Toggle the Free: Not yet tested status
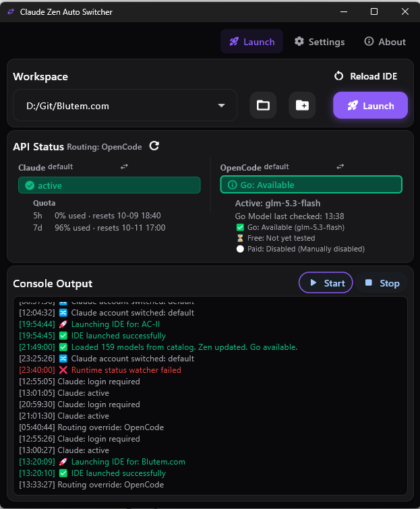This screenshot has height=509, width=420. point(240,238)
